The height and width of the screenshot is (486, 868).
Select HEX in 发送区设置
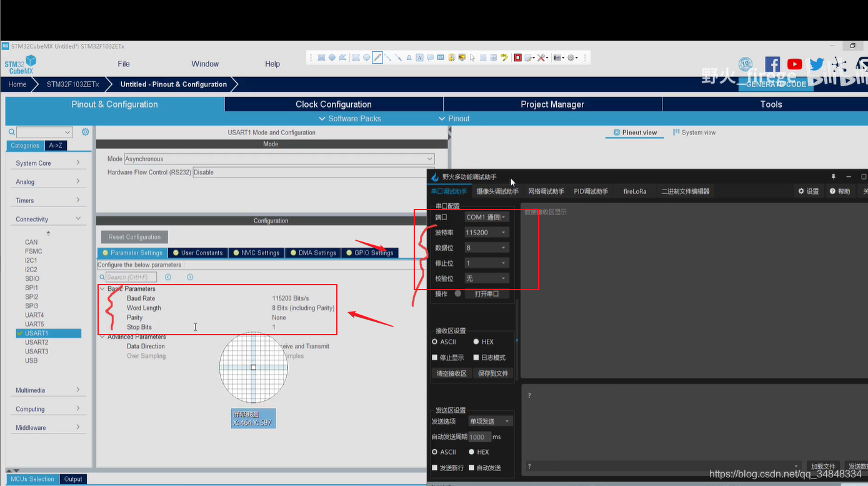tap(479, 452)
